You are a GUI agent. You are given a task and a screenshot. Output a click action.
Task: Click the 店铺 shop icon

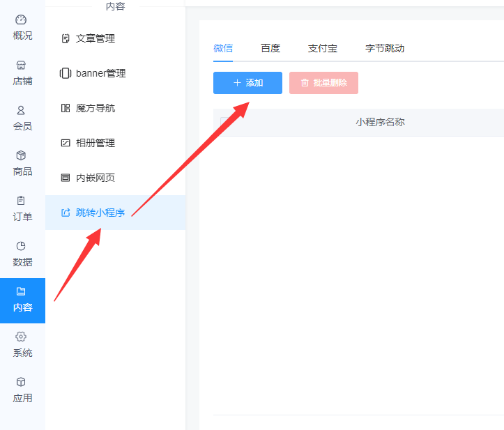21,66
